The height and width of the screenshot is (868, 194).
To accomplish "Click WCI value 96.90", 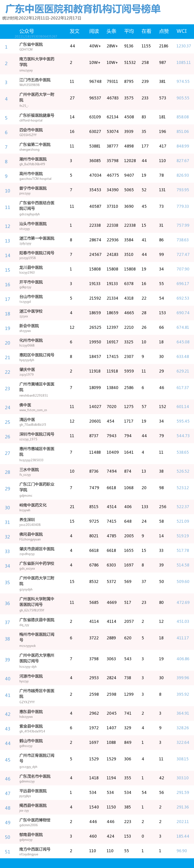I will point(182,851).
